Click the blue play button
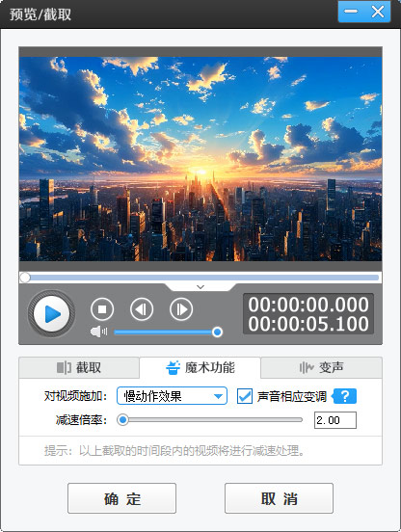The height and width of the screenshot is (532, 401). click(x=51, y=314)
